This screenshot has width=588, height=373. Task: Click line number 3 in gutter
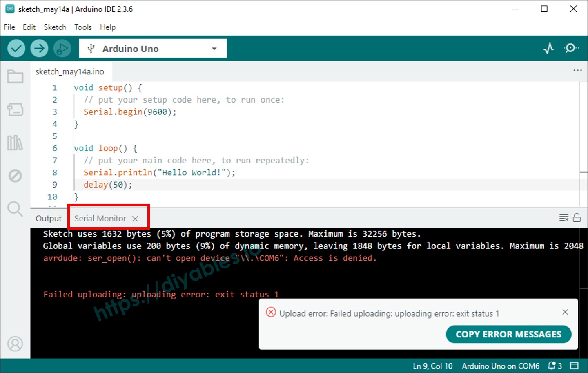coord(55,112)
